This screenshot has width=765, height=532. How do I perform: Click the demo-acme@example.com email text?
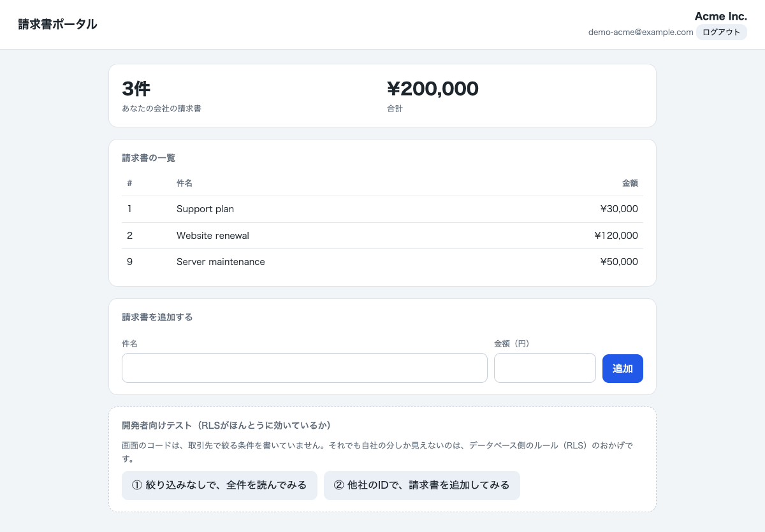[x=641, y=32]
